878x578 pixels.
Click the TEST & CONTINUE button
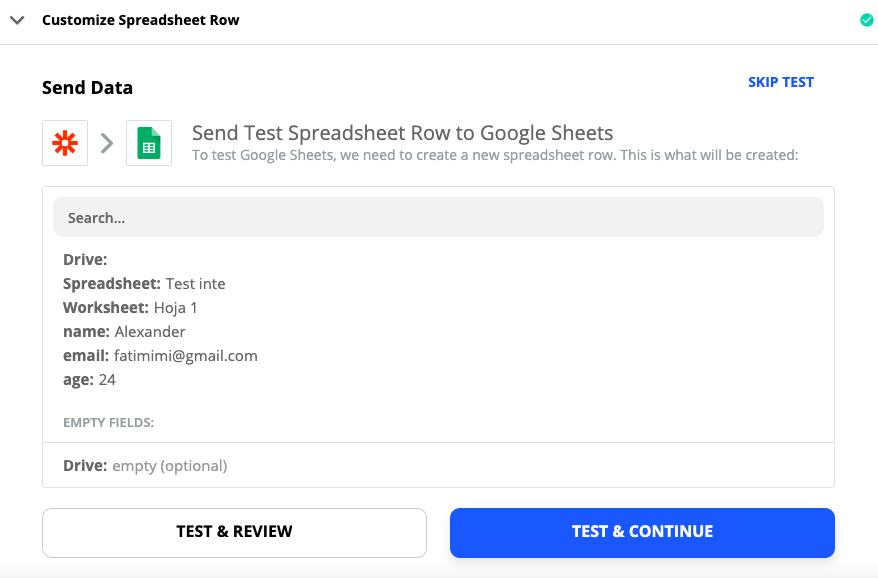coord(642,533)
